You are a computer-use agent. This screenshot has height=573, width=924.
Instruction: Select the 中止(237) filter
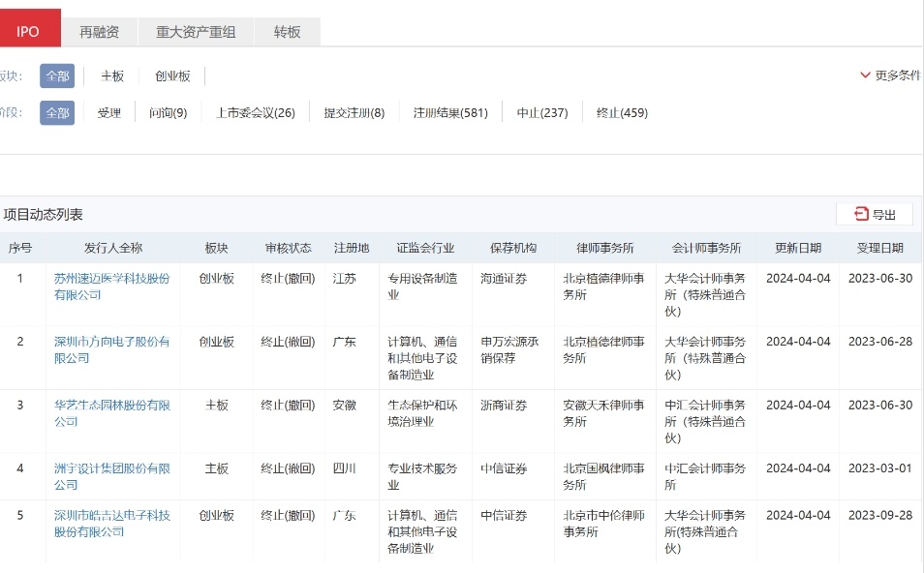538,112
